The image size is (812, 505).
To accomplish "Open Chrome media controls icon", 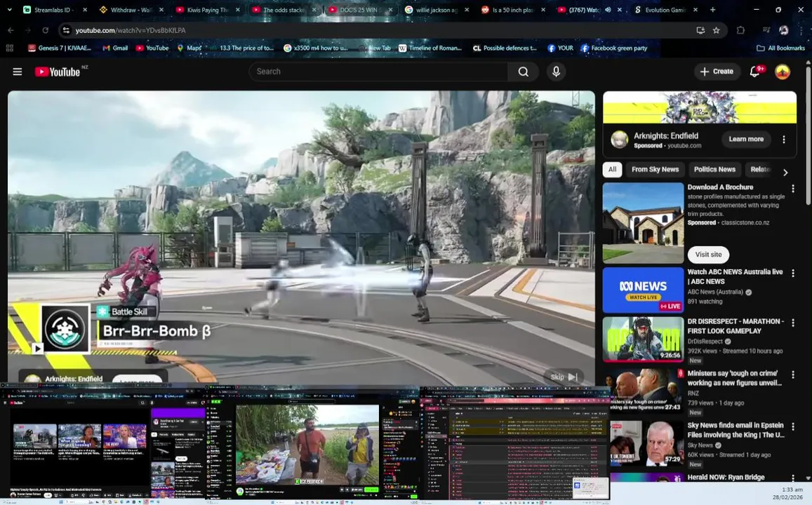I will tap(766, 30).
